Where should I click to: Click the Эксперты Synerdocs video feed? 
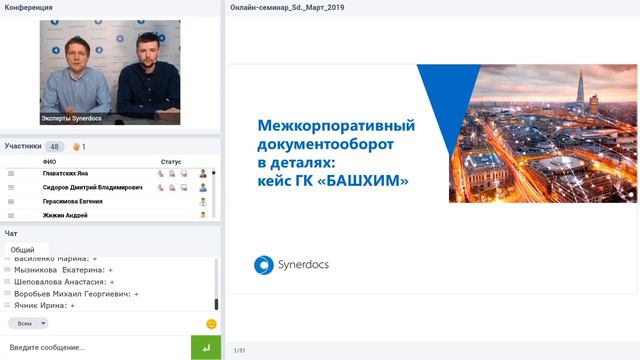[x=110, y=72]
